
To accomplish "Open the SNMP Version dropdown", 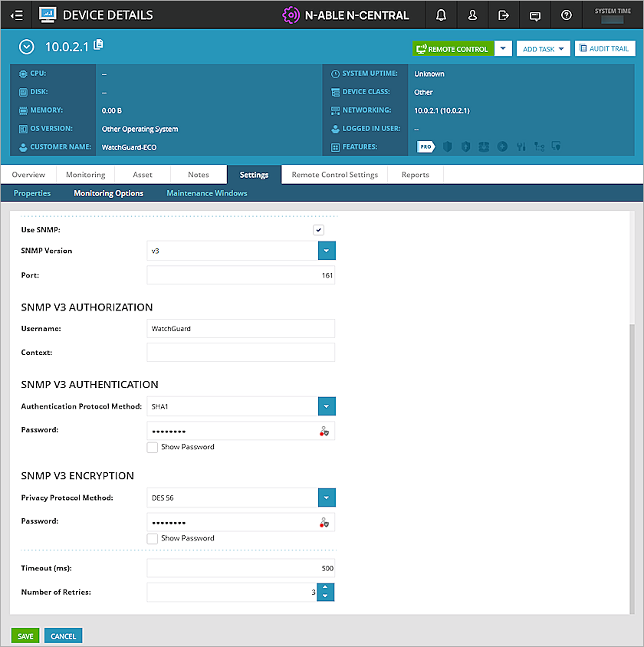I will coord(327,251).
